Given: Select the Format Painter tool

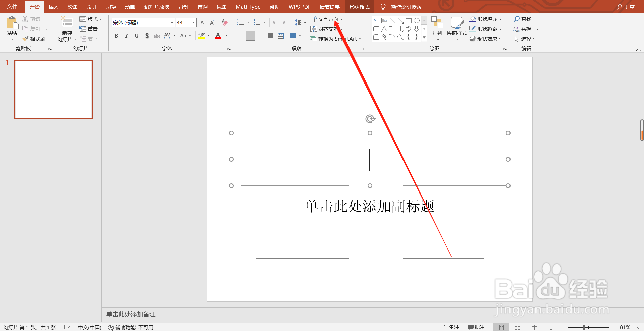Looking at the screenshot, I should coord(35,38).
